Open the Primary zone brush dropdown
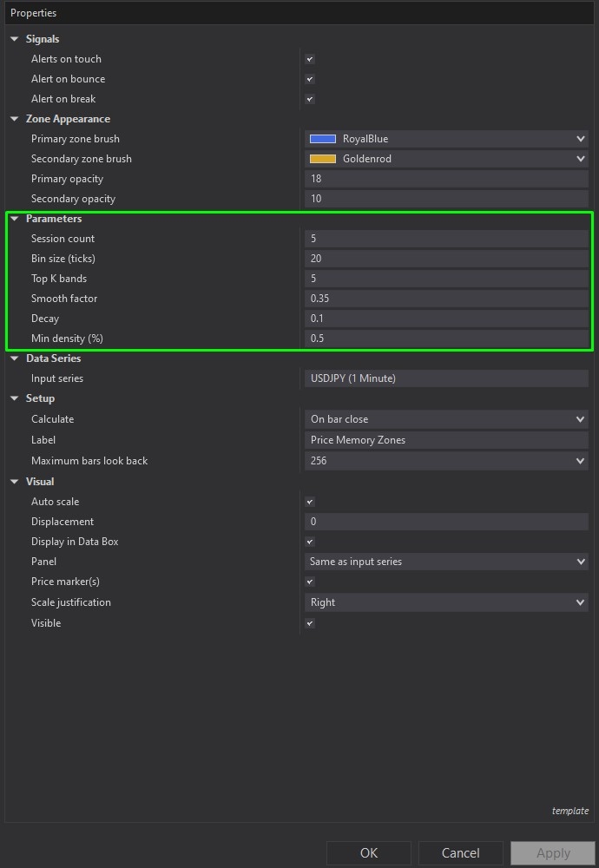 click(580, 139)
